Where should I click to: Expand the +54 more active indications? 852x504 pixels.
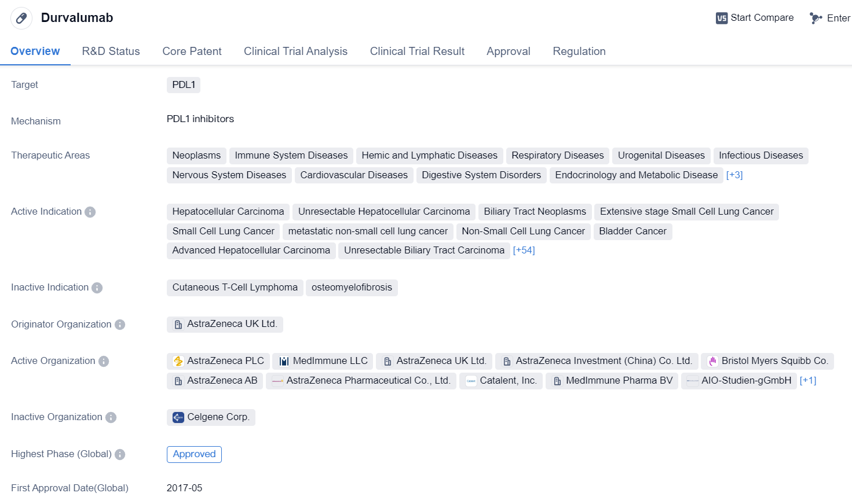pos(524,250)
